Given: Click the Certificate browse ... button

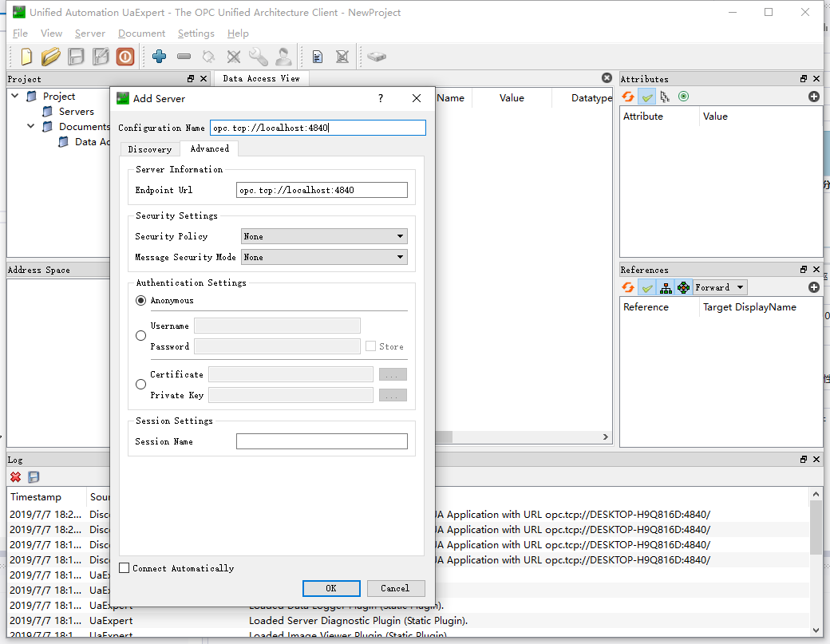Looking at the screenshot, I should tap(393, 374).
